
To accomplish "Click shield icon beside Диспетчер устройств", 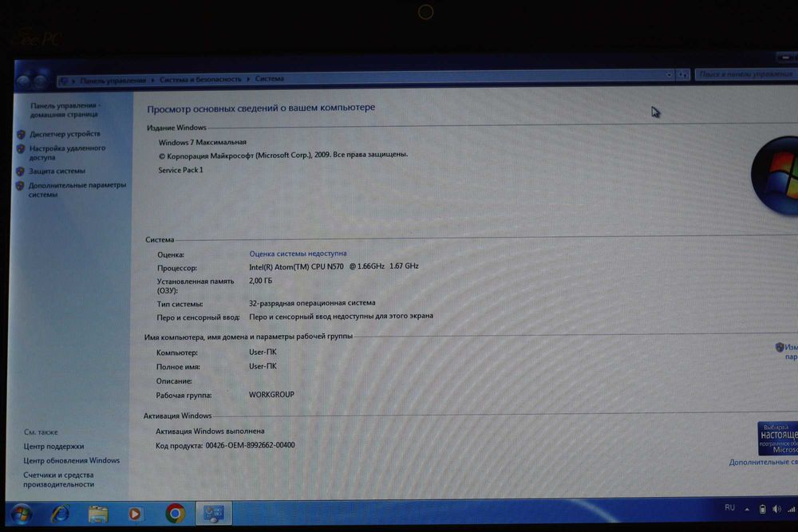I will [21, 134].
